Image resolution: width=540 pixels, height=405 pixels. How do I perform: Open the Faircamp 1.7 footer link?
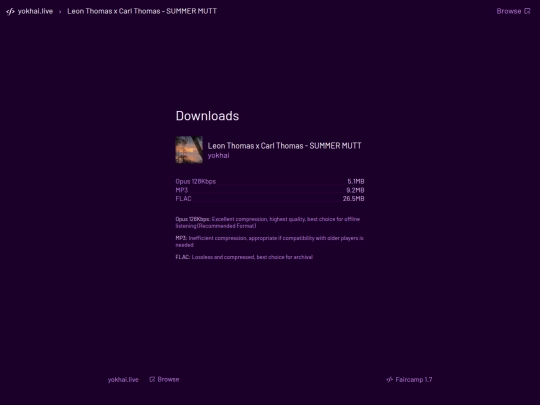pos(409,380)
